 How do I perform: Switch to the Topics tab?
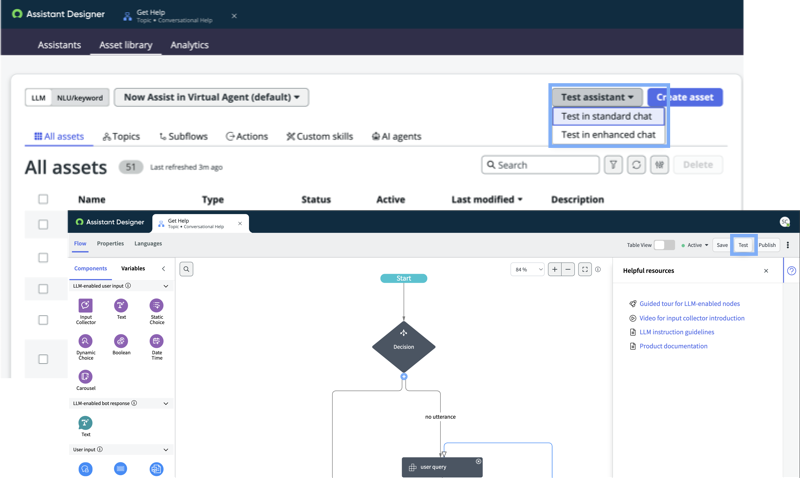(x=121, y=136)
